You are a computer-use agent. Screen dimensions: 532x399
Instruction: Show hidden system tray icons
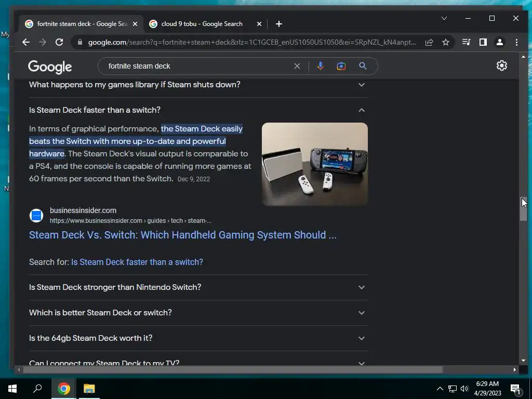tap(440, 389)
